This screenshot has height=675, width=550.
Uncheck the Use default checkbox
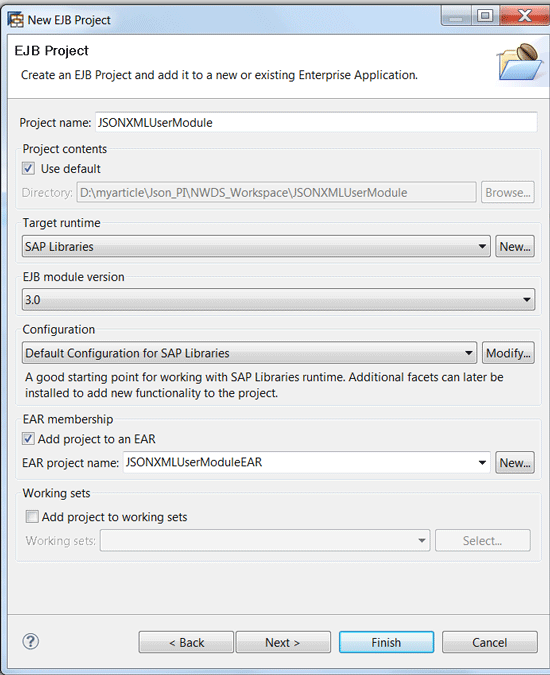(28, 168)
